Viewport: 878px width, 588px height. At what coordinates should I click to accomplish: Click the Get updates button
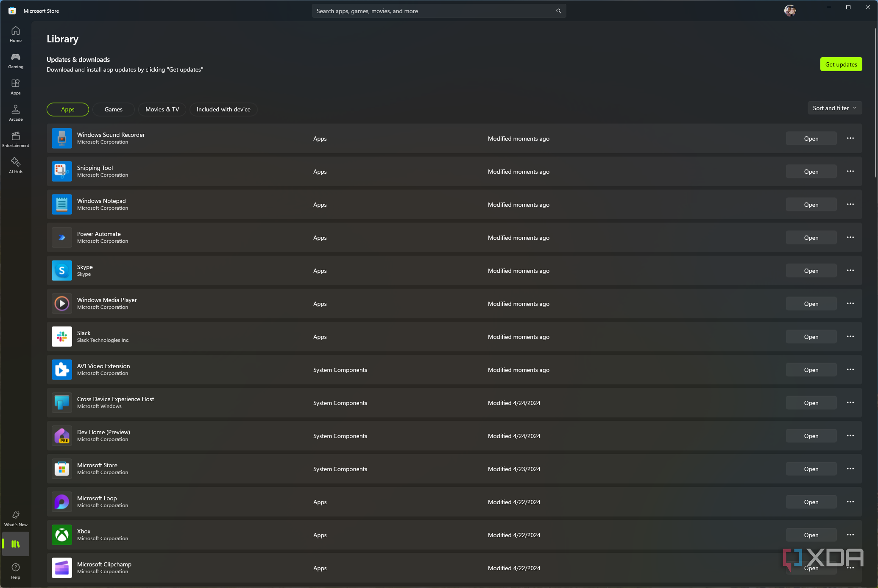[x=841, y=64]
